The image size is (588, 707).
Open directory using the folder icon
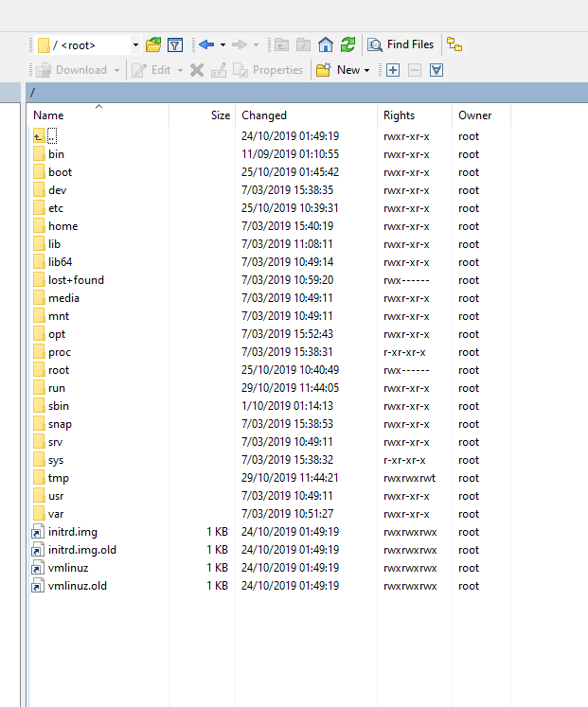coord(153,44)
